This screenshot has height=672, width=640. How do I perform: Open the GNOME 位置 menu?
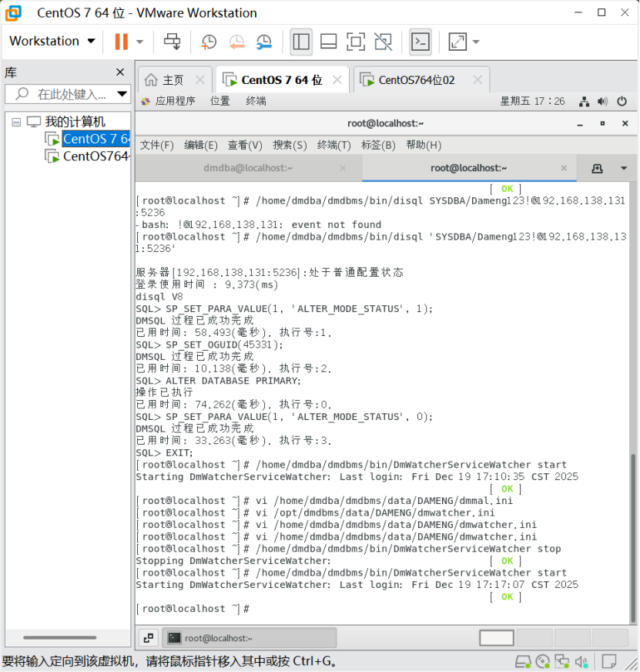(x=220, y=101)
